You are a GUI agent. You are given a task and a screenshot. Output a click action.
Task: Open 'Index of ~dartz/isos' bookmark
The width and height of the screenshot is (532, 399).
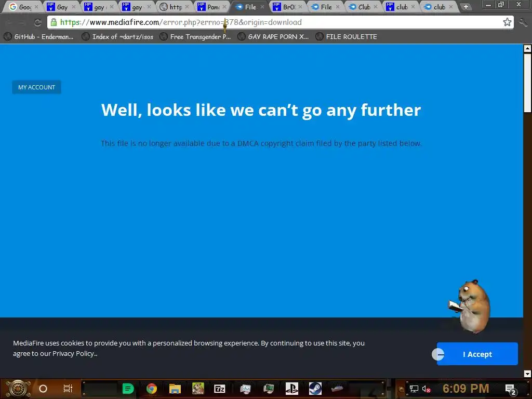[118, 37]
